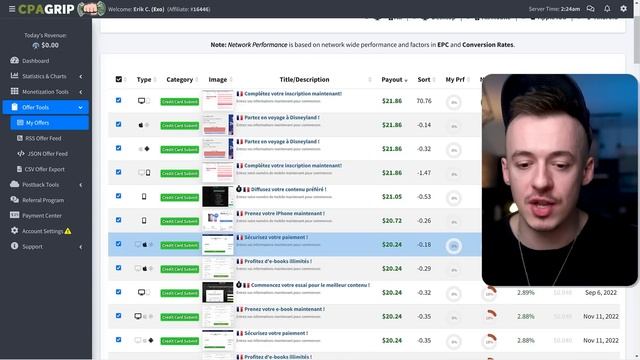Click the Monetization Tools grid icon
The image size is (640, 360).
(14, 91)
